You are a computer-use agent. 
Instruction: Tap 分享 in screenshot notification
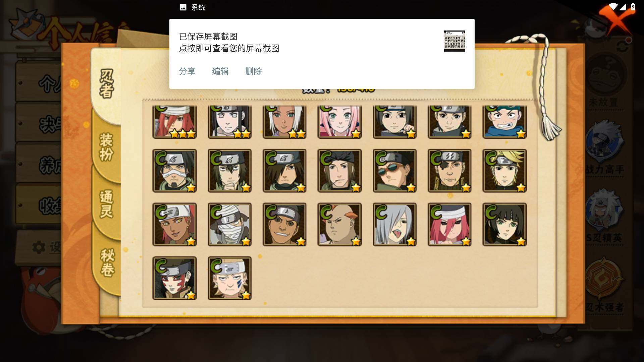click(x=187, y=71)
